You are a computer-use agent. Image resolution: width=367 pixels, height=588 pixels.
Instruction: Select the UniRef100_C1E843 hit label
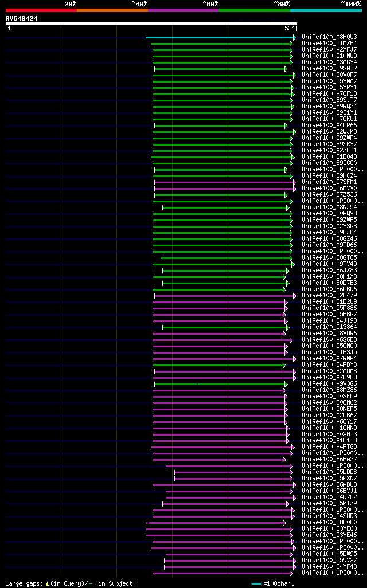point(330,157)
